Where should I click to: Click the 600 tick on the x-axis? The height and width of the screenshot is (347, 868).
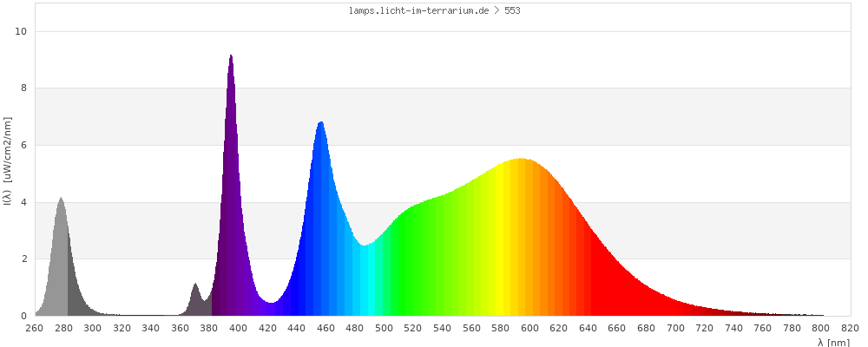coord(529,328)
